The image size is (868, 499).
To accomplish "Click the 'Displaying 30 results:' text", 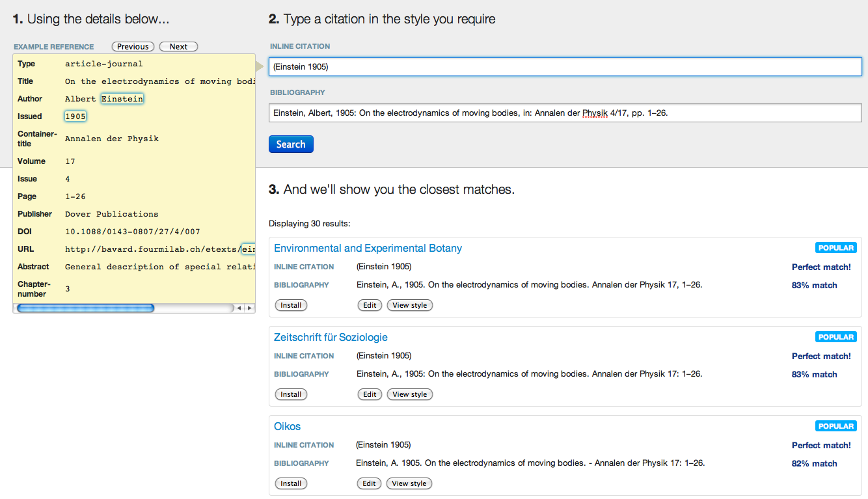I will pos(310,224).
